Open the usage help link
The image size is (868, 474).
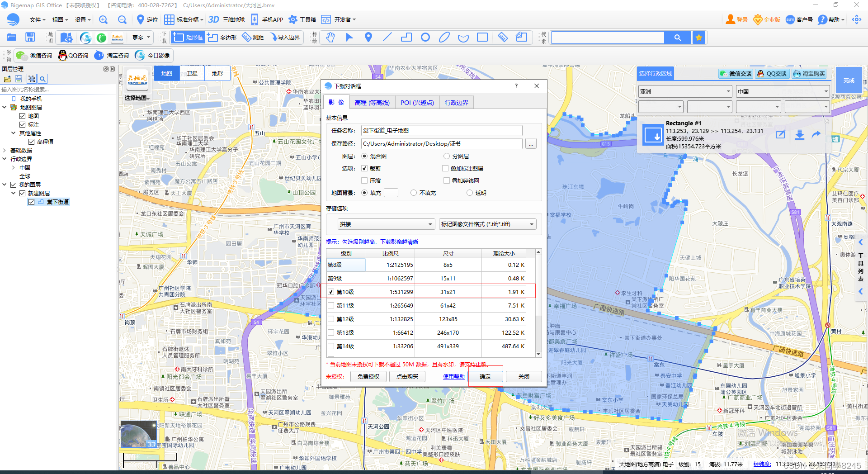454,376
